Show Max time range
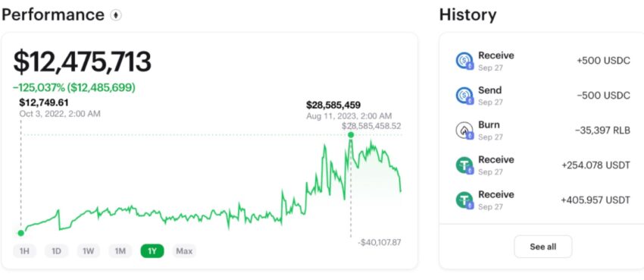 coord(184,251)
